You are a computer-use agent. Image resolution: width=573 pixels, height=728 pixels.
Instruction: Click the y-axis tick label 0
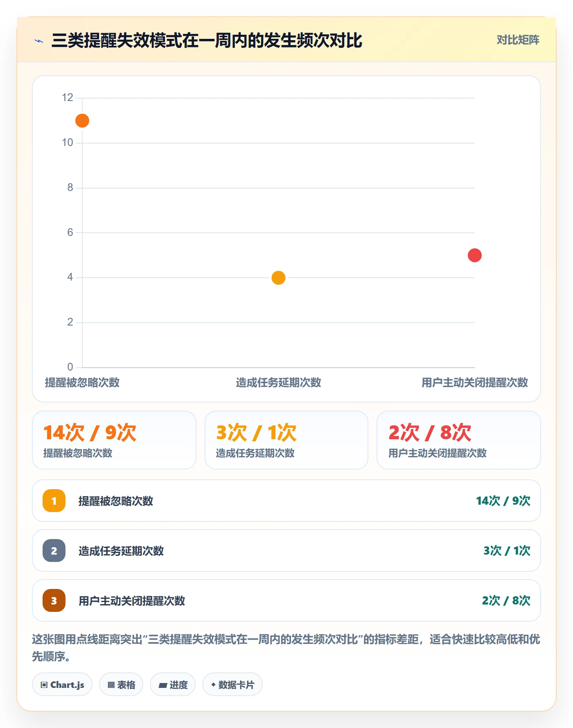click(x=70, y=367)
